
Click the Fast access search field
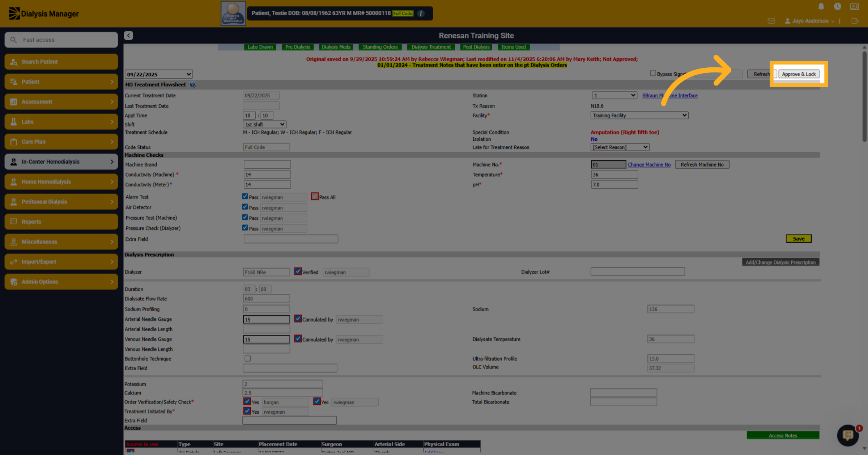(61, 40)
